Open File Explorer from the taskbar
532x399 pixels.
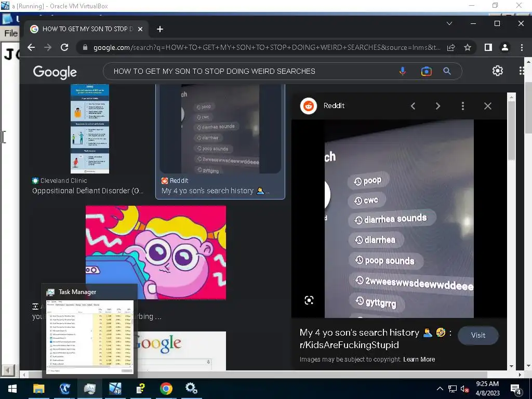pyautogui.click(x=38, y=389)
